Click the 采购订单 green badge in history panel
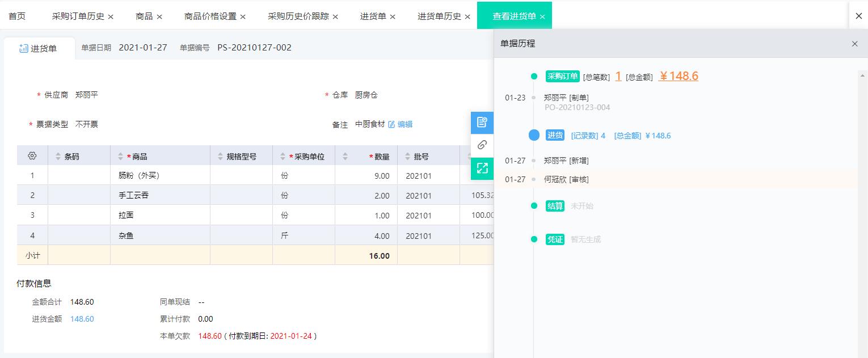This screenshot has width=868, height=358. (562, 75)
